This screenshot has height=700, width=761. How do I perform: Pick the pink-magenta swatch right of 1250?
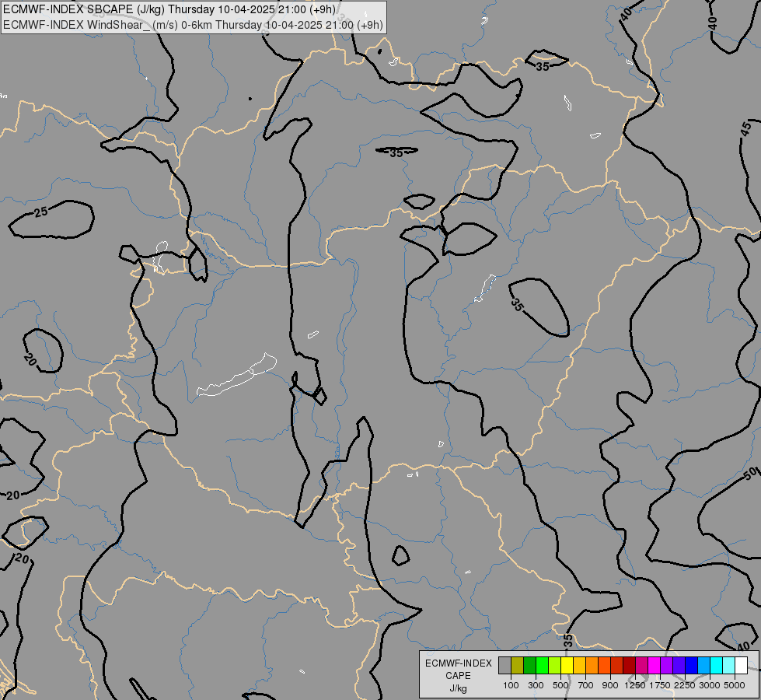pyautogui.click(x=641, y=666)
